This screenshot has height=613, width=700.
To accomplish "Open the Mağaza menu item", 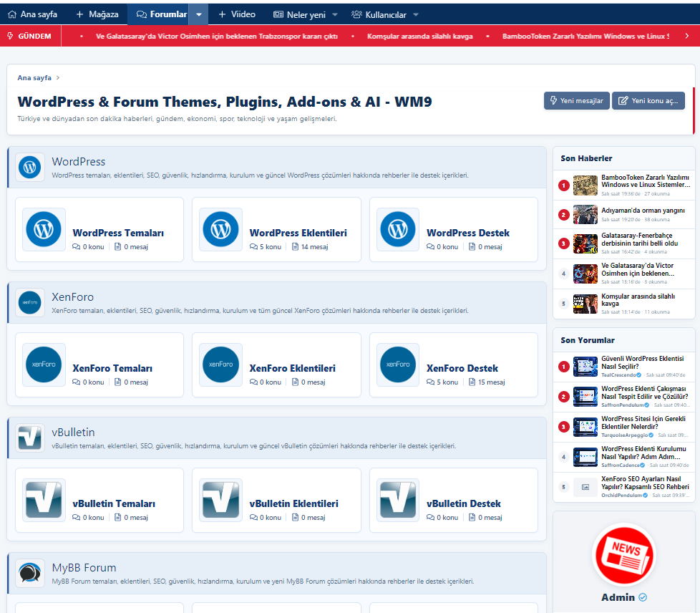I will [x=97, y=14].
